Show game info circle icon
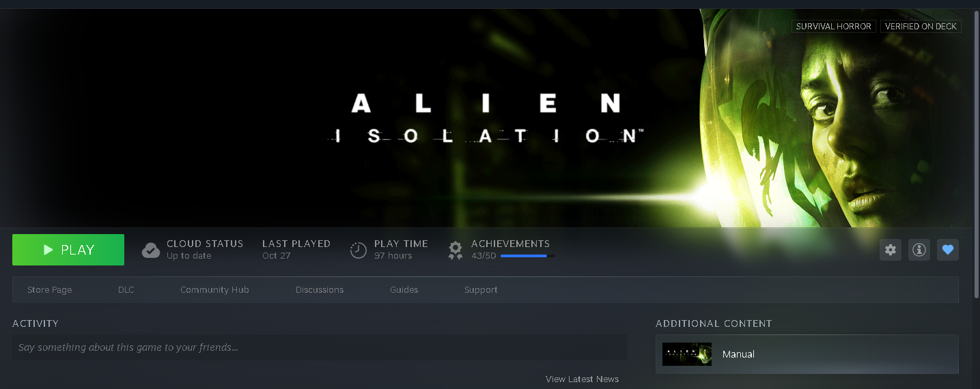Screen dimensions: 980x389 (919, 250)
